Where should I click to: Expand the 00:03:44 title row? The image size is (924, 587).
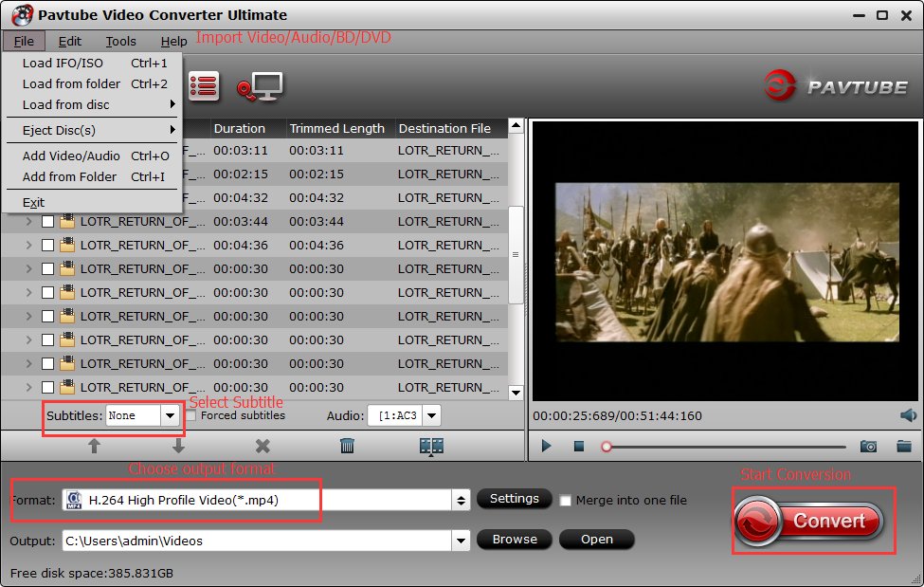click(x=28, y=222)
